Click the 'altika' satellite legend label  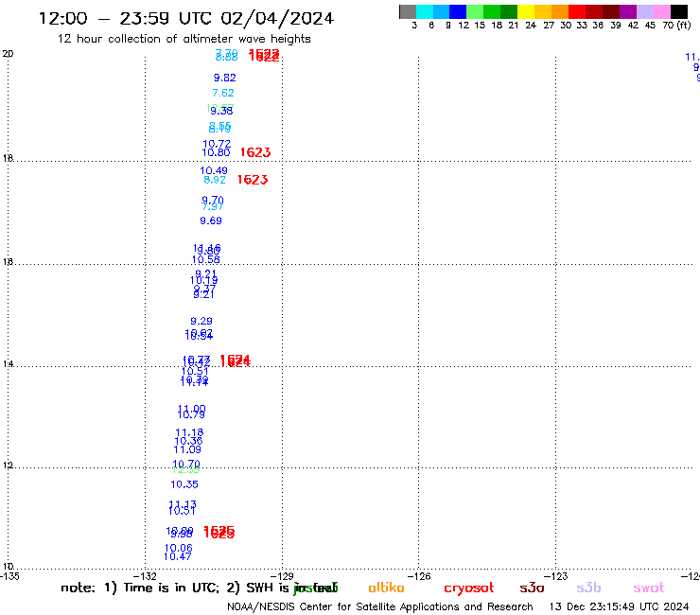pyautogui.click(x=386, y=588)
